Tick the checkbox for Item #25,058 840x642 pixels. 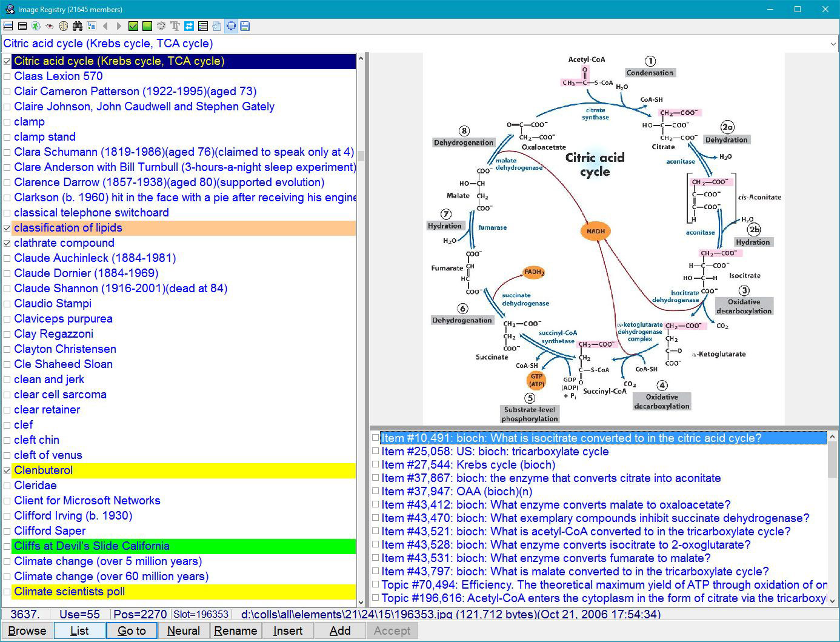point(376,452)
